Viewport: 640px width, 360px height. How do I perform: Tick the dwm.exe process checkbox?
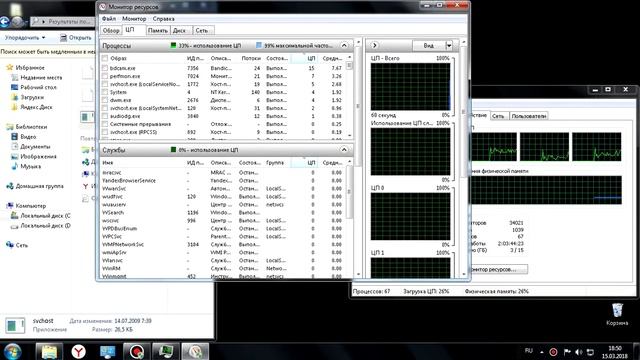point(105,100)
